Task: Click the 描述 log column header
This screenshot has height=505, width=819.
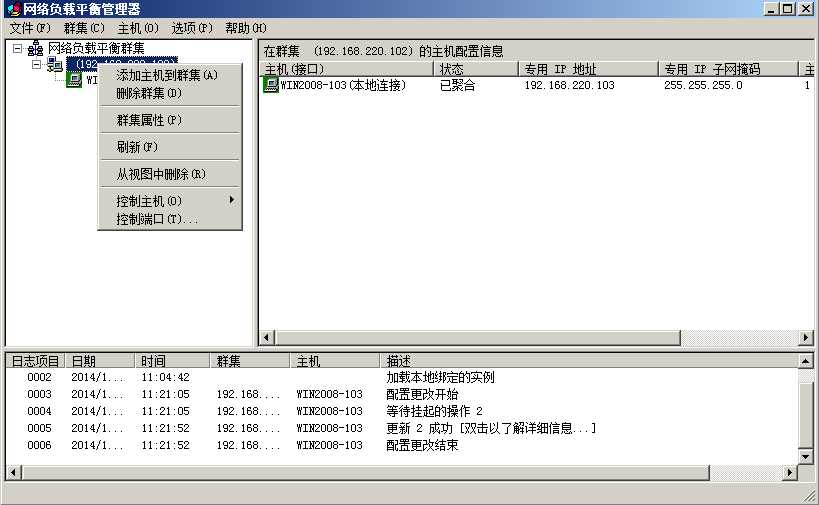Action: point(589,361)
